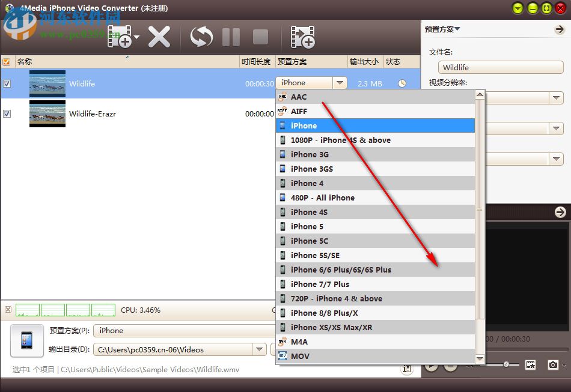Toggle the select-all checkbox in the header
Screen dimensions: 571x392
click(6, 61)
